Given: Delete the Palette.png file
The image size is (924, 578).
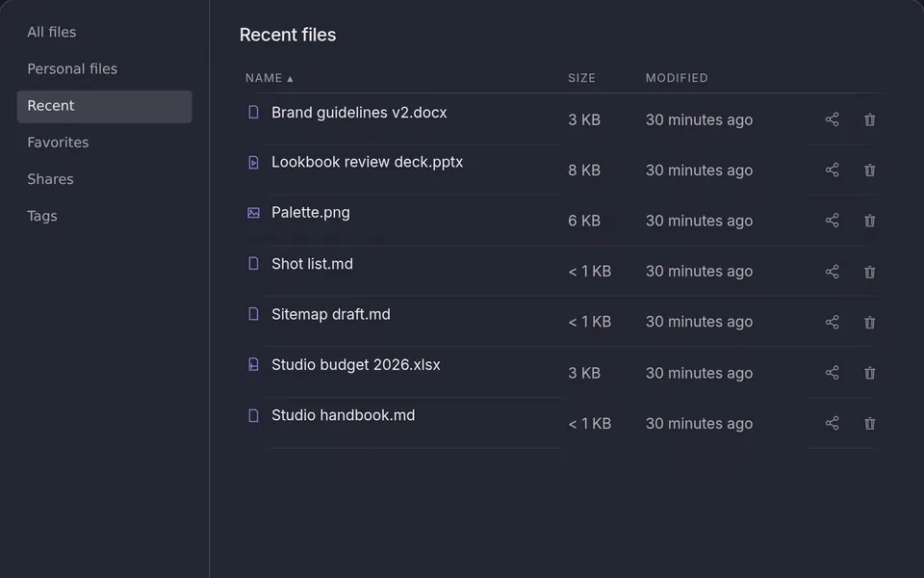Looking at the screenshot, I should click(869, 221).
